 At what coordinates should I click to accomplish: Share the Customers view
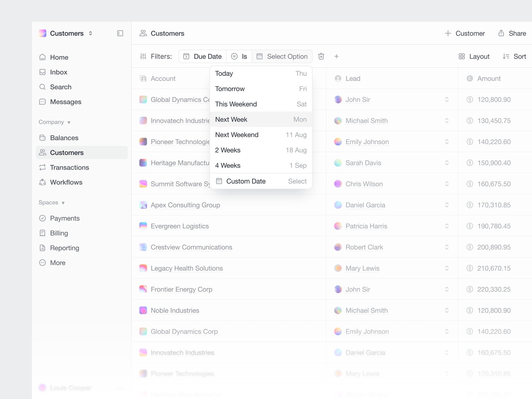click(x=512, y=33)
